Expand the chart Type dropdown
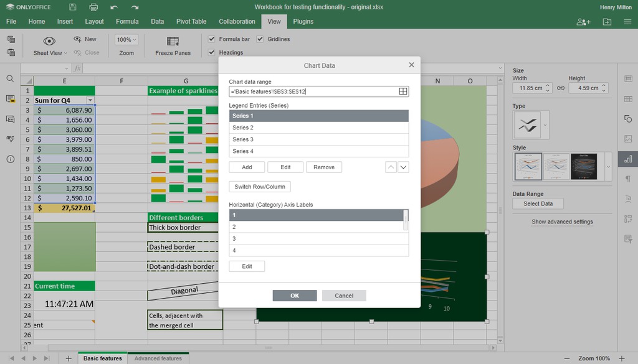The width and height of the screenshot is (638, 364). click(545, 125)
